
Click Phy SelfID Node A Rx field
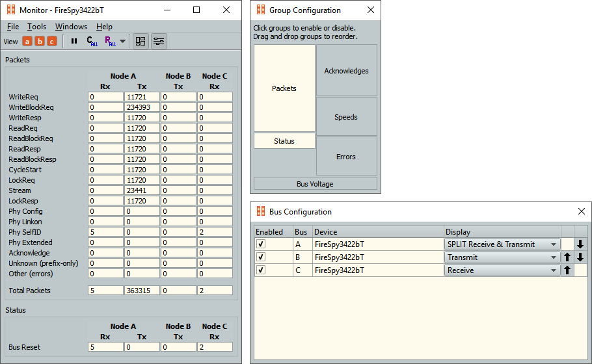[105, 232]
